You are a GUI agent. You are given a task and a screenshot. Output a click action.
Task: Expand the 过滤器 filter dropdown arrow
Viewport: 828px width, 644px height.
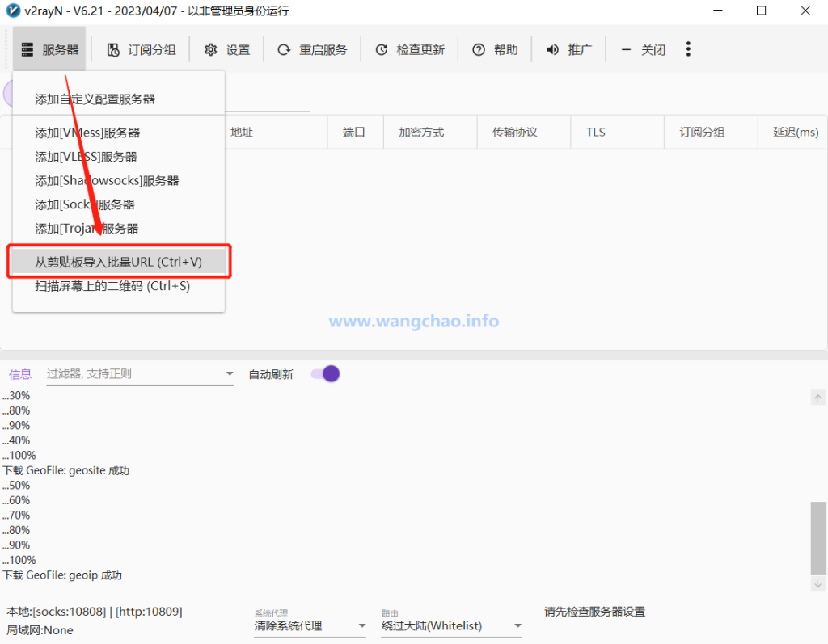[229, 374]
